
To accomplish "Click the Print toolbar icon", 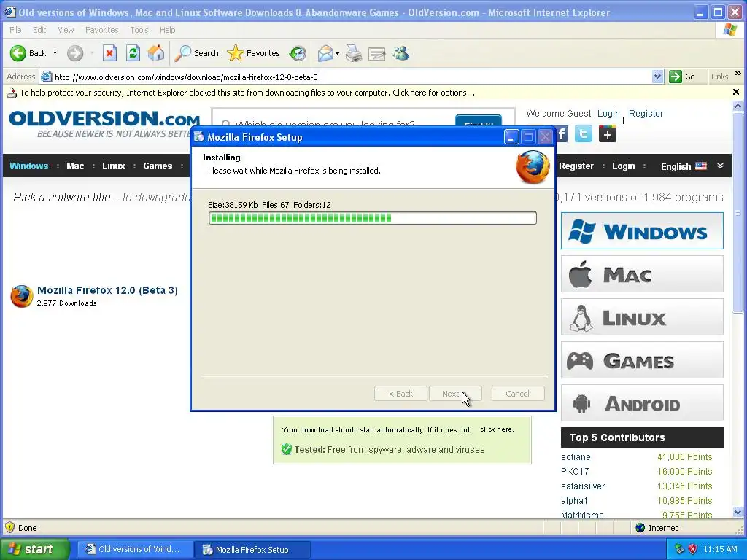I will 354,53.
